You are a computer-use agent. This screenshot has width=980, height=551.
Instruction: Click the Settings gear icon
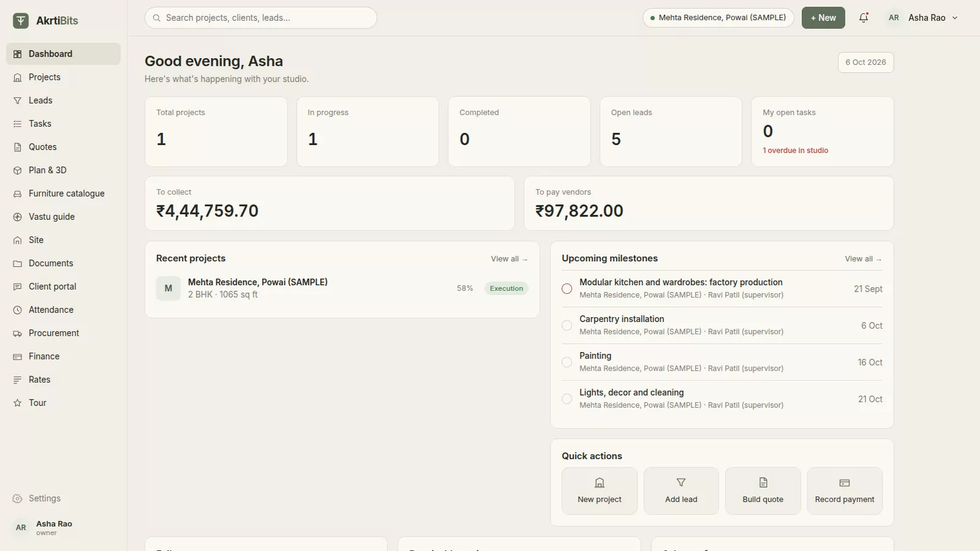[x=18, y=498]
